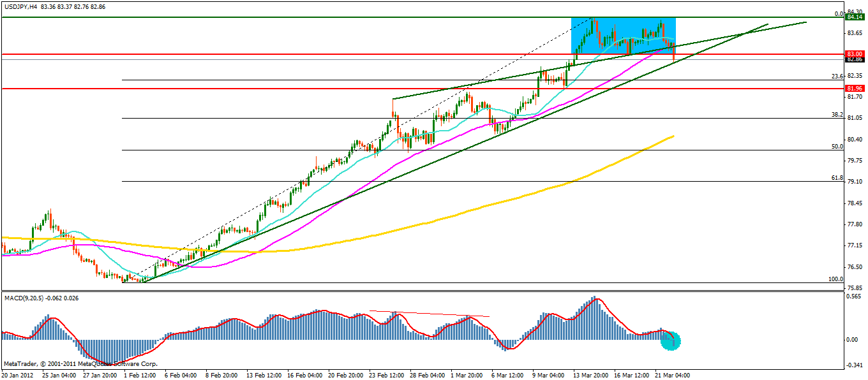This screenshot has height=380, width=868.
Task: Click the 6 Mar 12:00 time label
Action: 508,375
